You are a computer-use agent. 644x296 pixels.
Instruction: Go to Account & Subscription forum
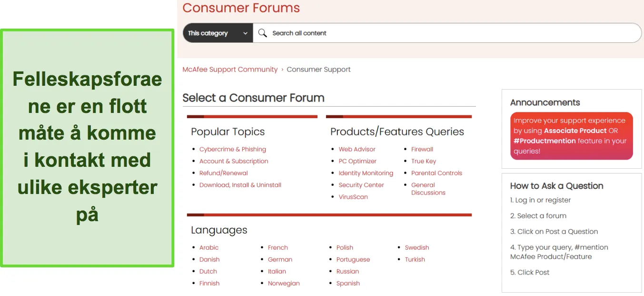pyautogui.click(x=233, y=161)
